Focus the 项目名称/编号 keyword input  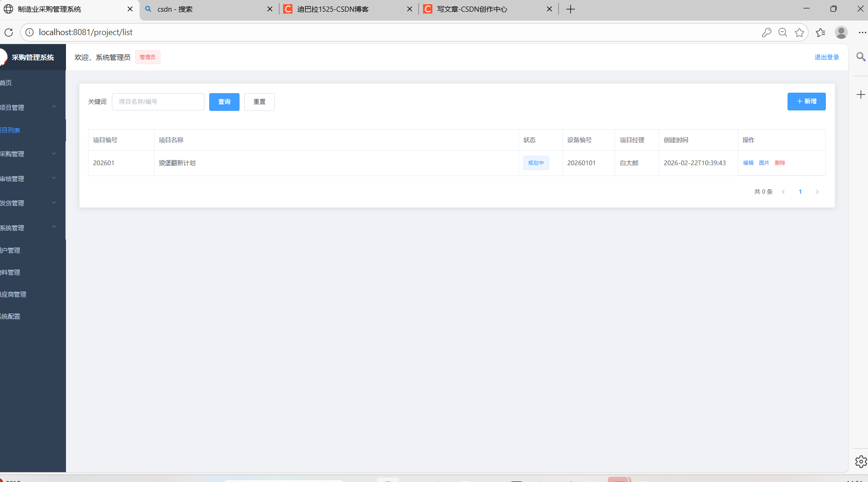[158, 102]
